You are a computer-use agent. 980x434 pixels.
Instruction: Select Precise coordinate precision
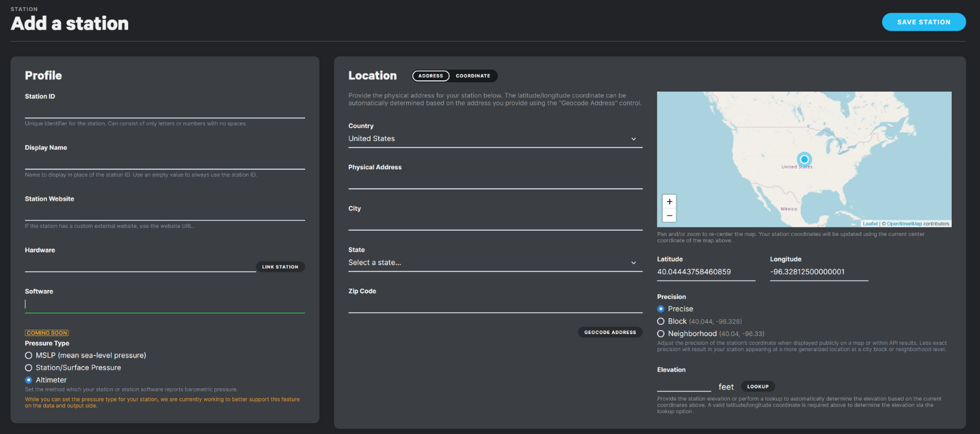[x=661, y=309]
